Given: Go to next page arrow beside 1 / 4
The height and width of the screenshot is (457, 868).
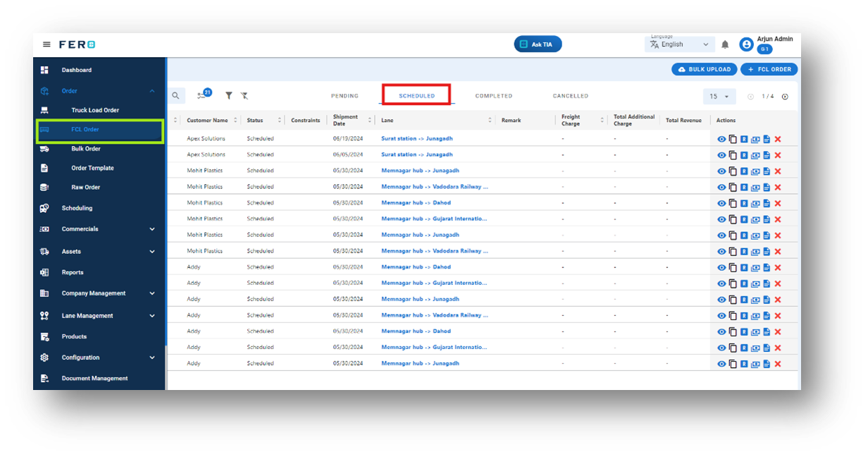Looking at the screenshot, I should pos(785,97).
